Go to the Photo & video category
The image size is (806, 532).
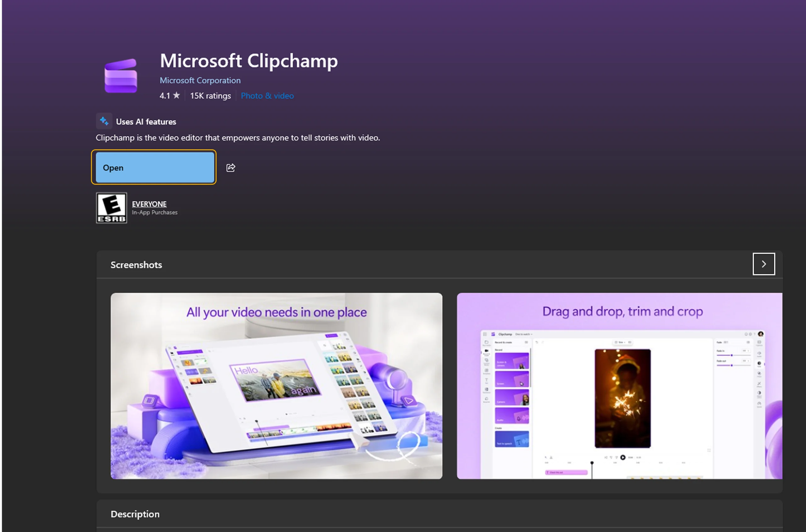click(267, 96)
